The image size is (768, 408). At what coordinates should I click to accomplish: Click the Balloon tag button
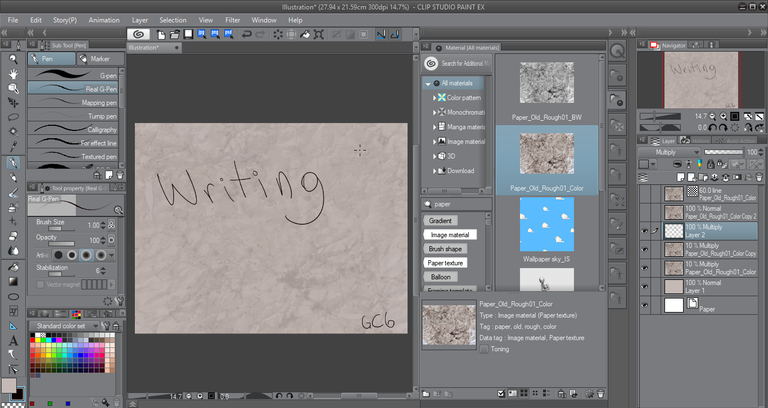click(440, 277)
